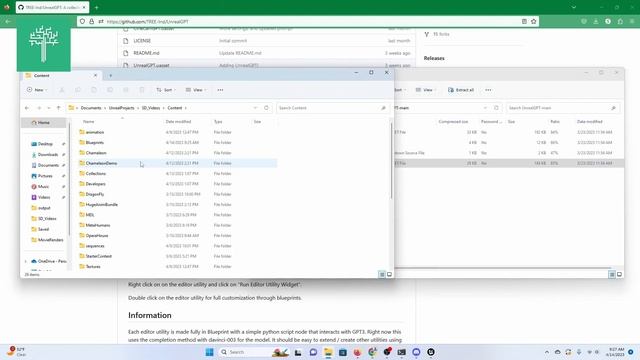Switch Content window to details view icon
Image resolution: width=640 pixels, height=360 pixels.
coord(382,275)
